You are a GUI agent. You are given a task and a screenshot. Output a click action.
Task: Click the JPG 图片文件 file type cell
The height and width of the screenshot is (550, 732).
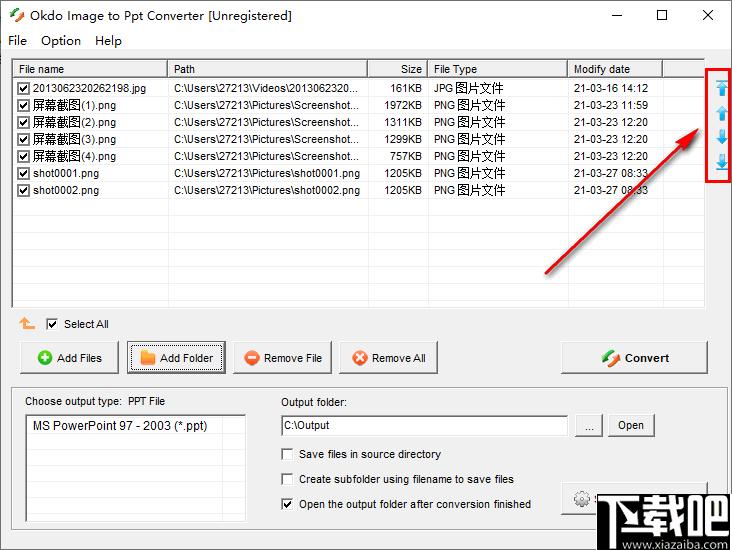coord(468,88)
